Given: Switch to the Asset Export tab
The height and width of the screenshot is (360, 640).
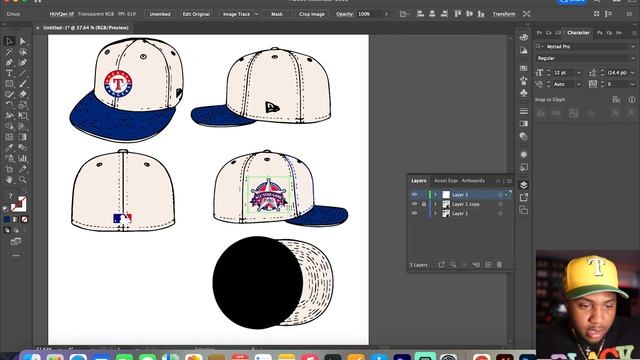Looking at the screenshot, I should coord(446,180).
